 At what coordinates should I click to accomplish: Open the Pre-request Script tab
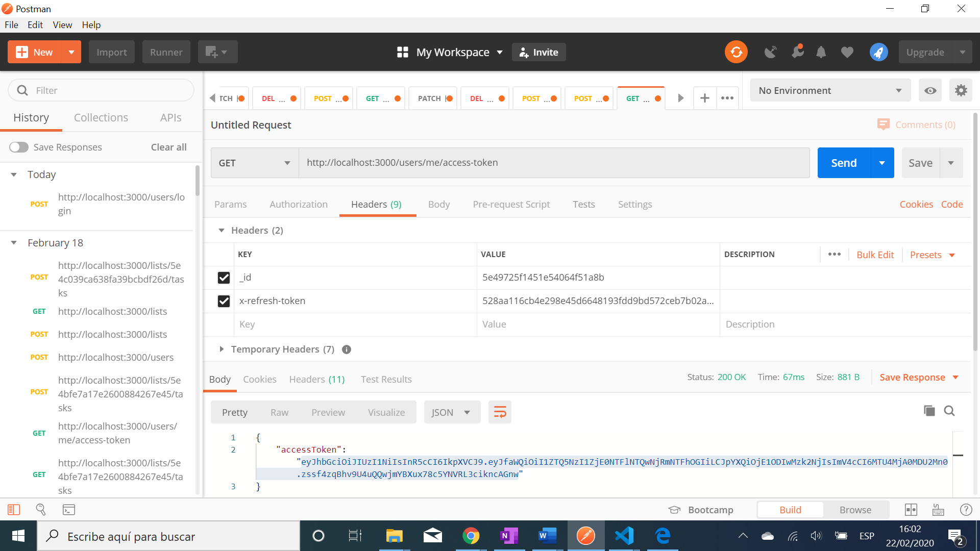coord(511,204)
